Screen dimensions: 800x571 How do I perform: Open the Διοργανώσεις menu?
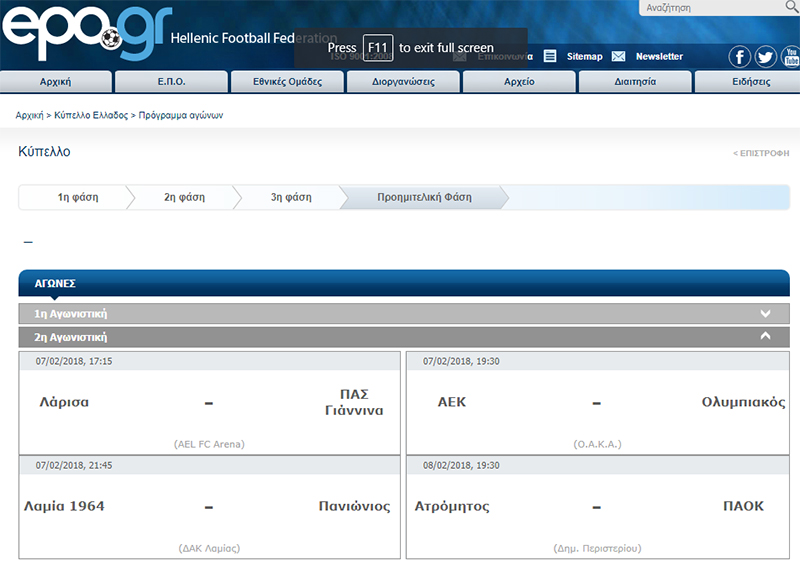point(403,82)
